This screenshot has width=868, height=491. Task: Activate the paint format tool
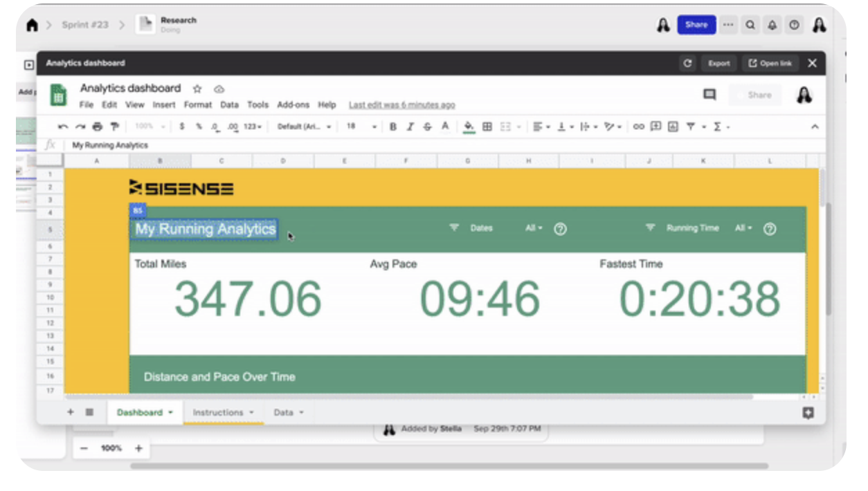point(114,127)
